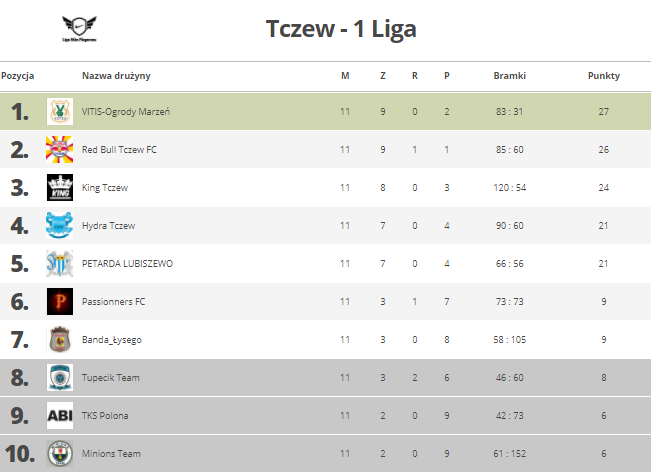Open the VITIS-Ogrody Marzeń team crest
This screenshot has width=651, height=474.
coord(60,112)
